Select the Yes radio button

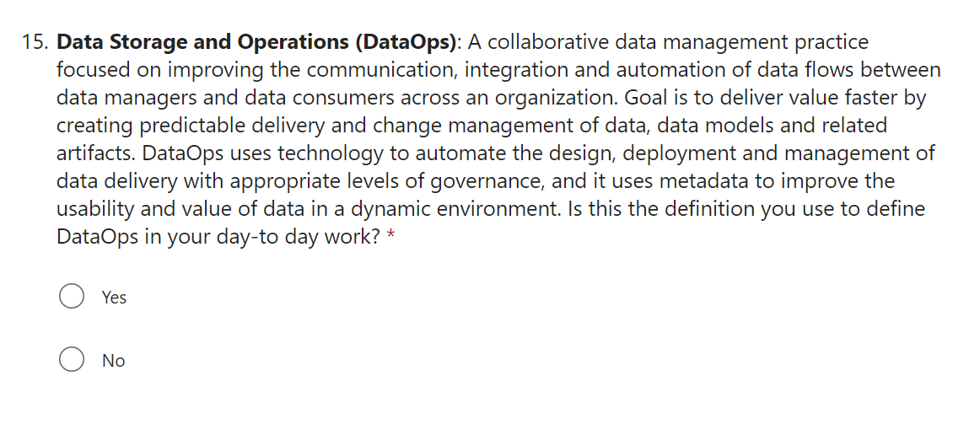point(72,297)
